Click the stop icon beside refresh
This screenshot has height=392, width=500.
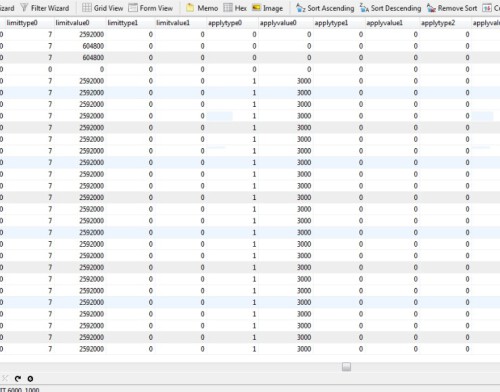(x=30, y=378)
